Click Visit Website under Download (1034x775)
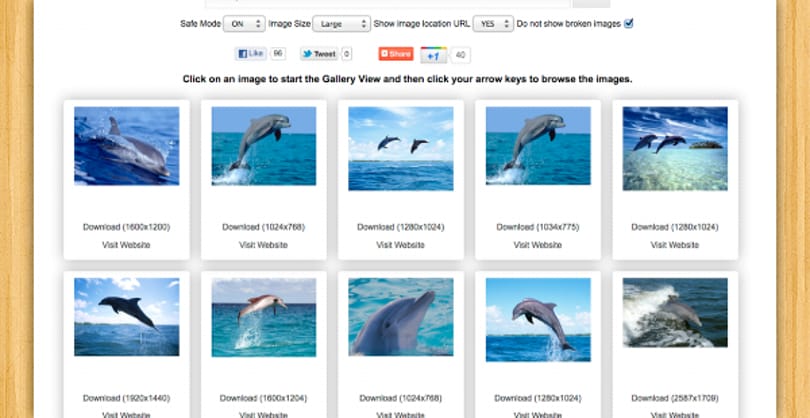The width and height of the screenshot is (810, 418). coord(537,245)
